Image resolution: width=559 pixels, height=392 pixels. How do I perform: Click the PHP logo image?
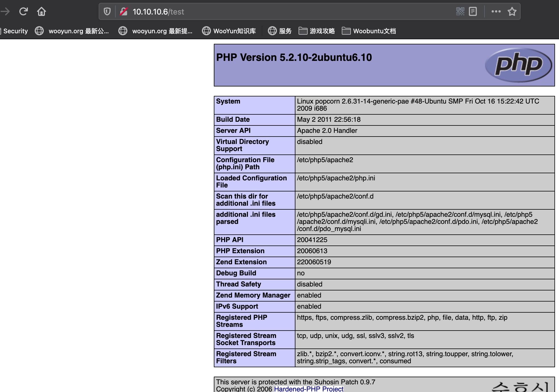519,65
